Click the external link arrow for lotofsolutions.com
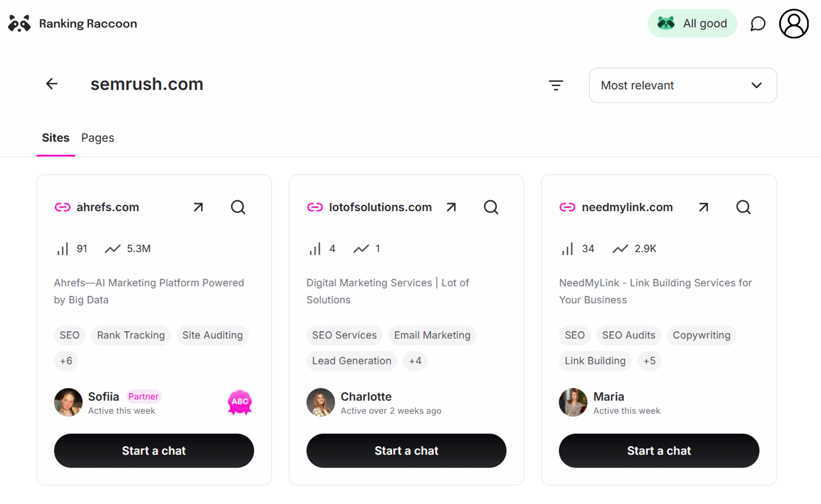The height and width of the screenshot is (504, 821). [451, 207]
